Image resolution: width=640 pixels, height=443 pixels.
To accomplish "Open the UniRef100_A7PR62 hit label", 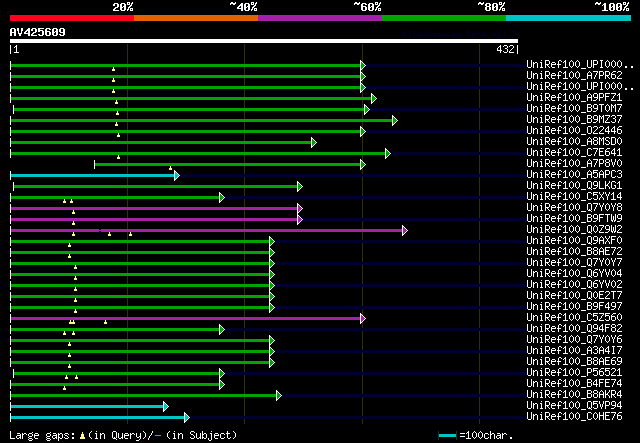I will coord(574,76).
